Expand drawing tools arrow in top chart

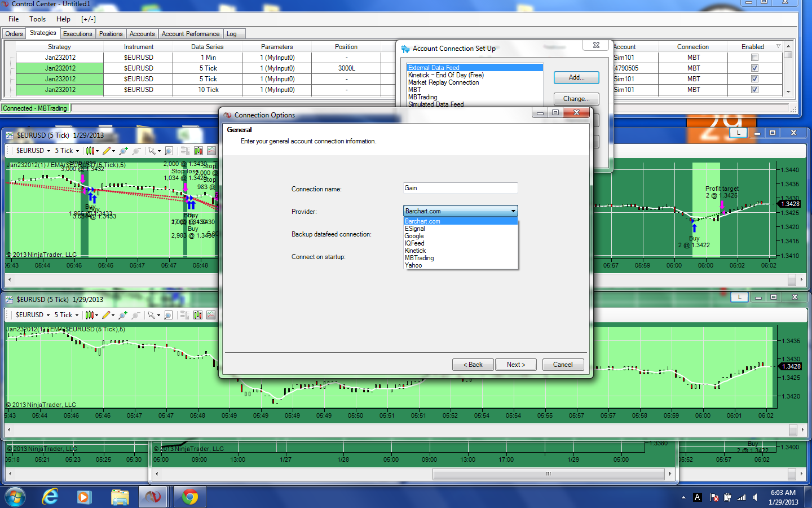pyautogui.click(x=113, y=151)
